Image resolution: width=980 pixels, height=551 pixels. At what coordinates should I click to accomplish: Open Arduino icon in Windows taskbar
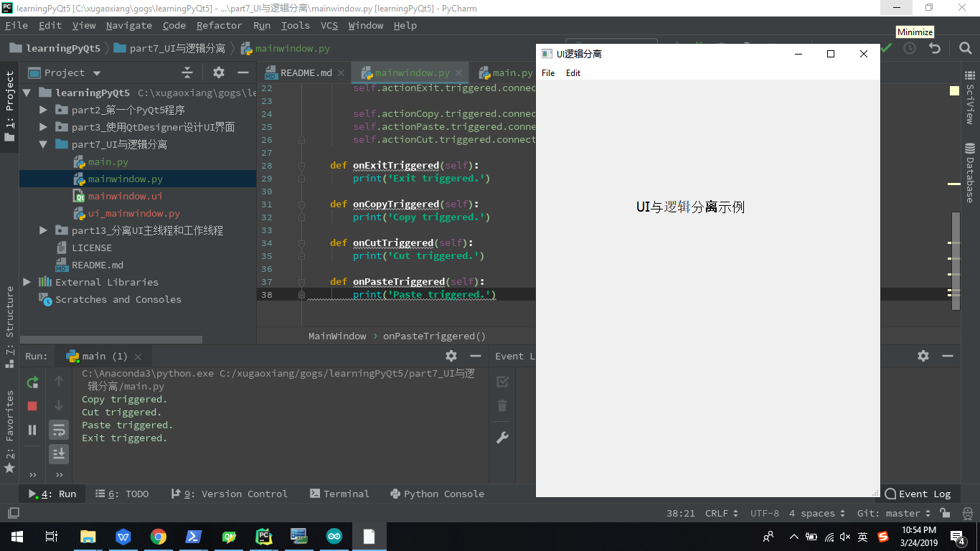coord(334,536)
